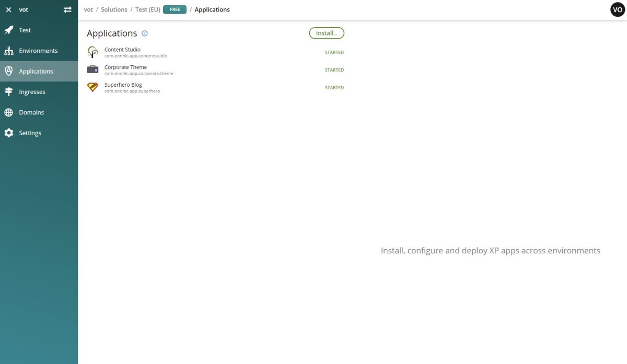Open the VO account avatar menu
The height and width of the screenshot is (364, 627).
coord(617,9)
